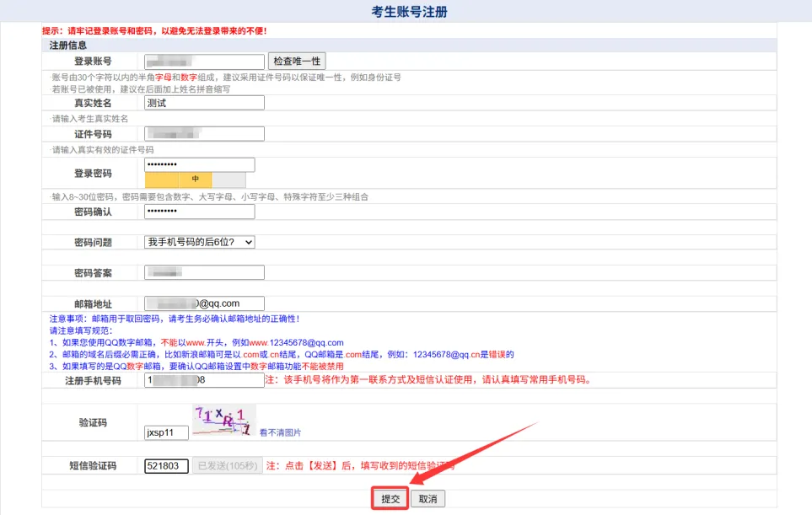The image size is (812, 515).
Task: Click rule 3 text about QQ数字邮箱
Action: click(x=196, y=367)
